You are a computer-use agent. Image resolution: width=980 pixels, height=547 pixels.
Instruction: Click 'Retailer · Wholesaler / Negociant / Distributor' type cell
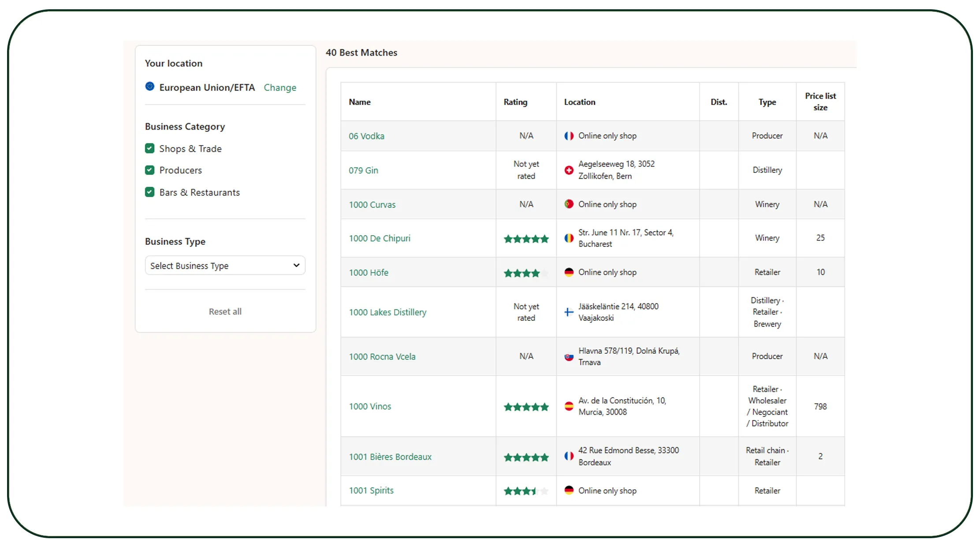(768, 406)
